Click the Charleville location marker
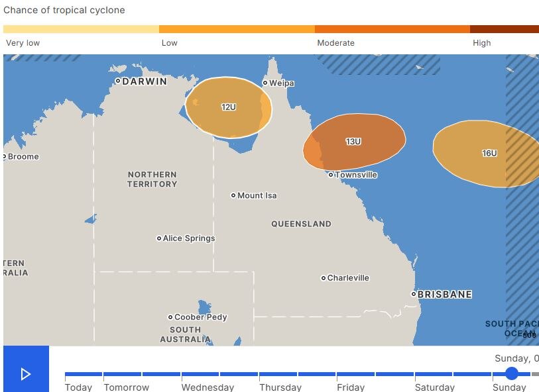The image size is (539, 392). point(323,278)
